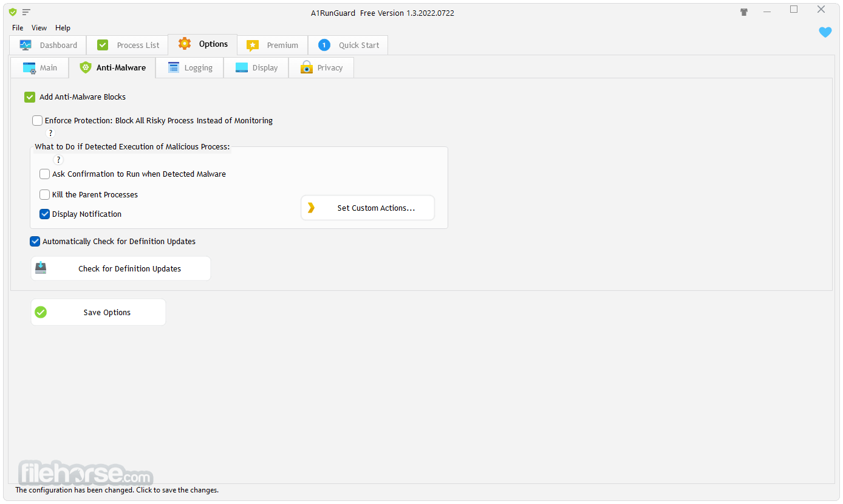Click the Check for Definition Updates button
The image size is (843, 504).
[x=121, y=268]
